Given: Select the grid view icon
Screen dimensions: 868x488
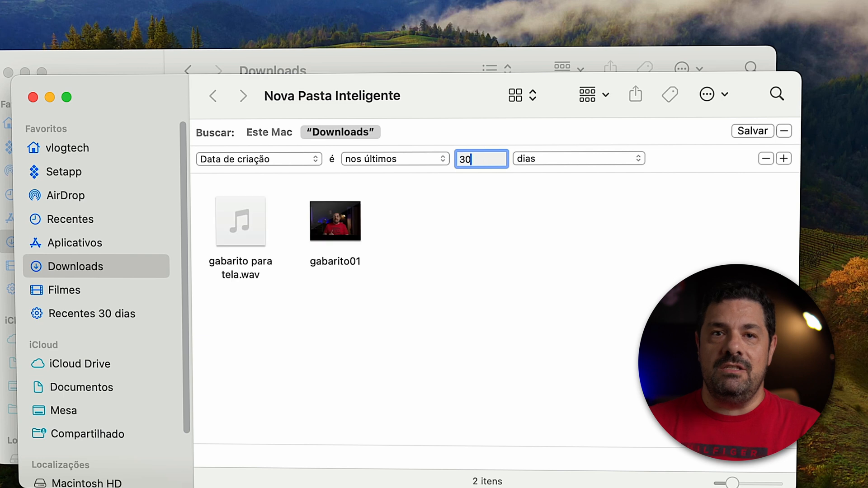Looking at the screenshot, I should [514, 95].
